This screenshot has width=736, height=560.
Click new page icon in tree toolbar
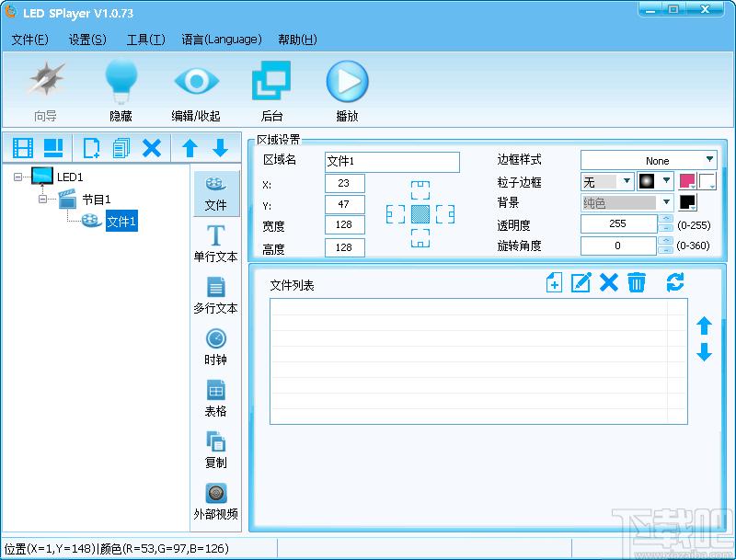pos(91,148)
